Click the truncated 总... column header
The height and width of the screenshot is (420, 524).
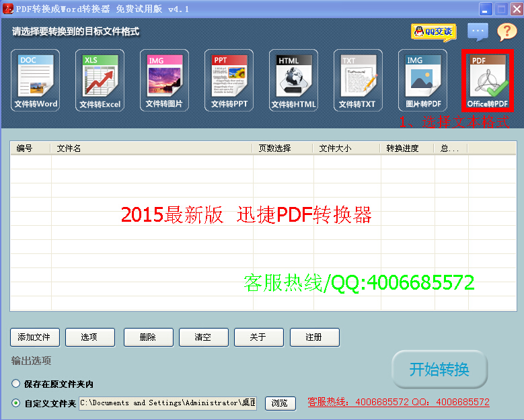point(451,149)
